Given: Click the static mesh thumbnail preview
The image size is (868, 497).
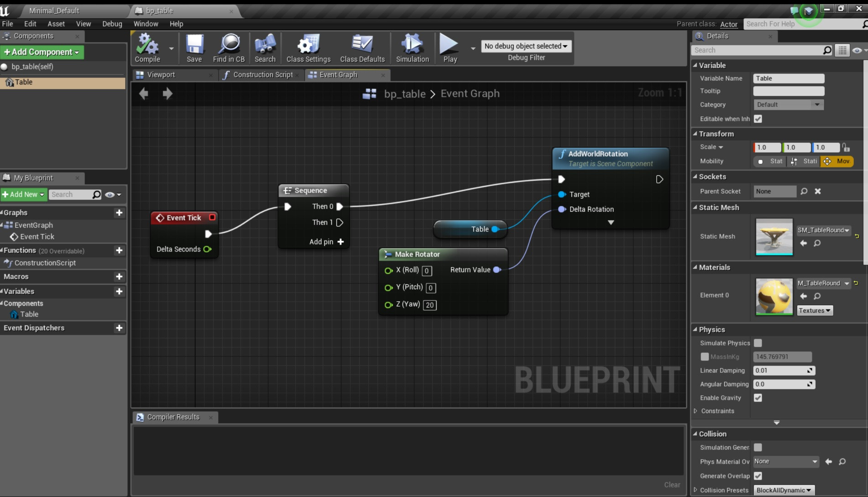Looking at the screenshot, I should [x=774, y=236].
